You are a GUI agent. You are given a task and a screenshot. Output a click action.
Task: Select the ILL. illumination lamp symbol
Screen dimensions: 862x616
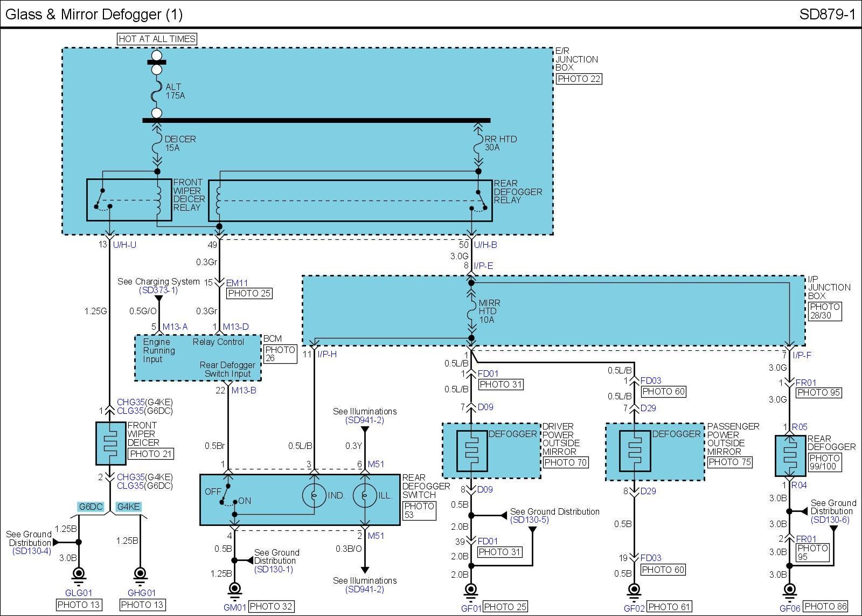coord(365,495)
